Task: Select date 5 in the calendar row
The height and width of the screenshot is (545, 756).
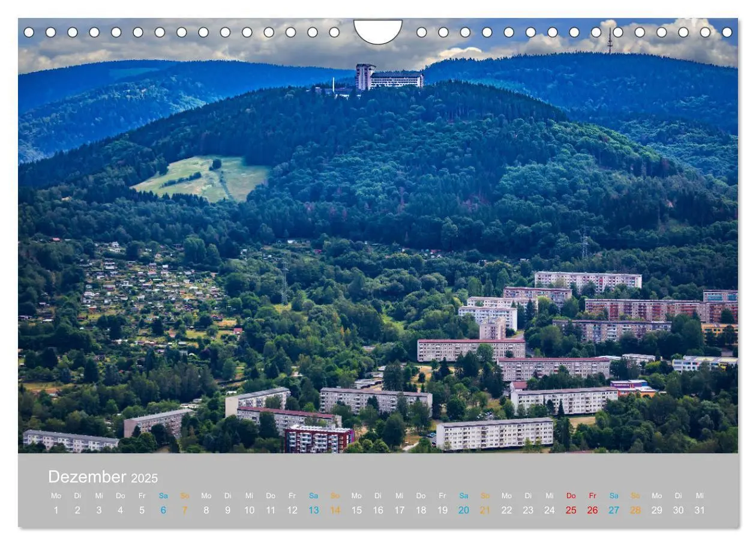Action: 142,510
